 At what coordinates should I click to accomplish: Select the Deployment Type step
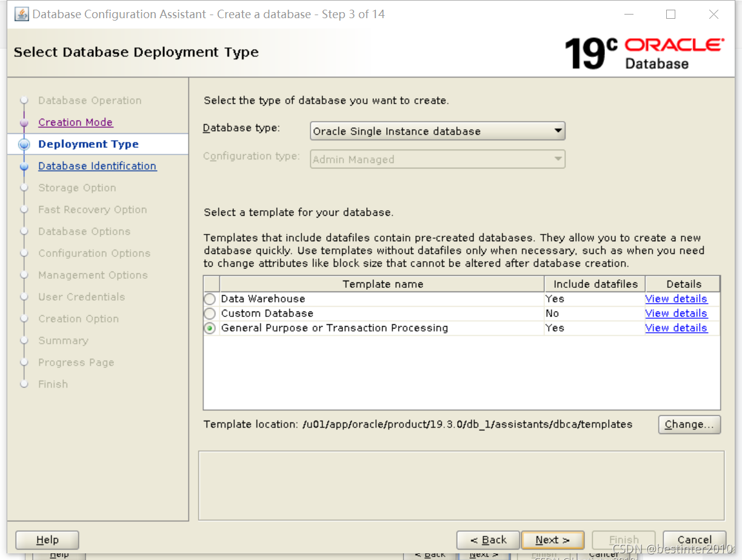point(89,144)
